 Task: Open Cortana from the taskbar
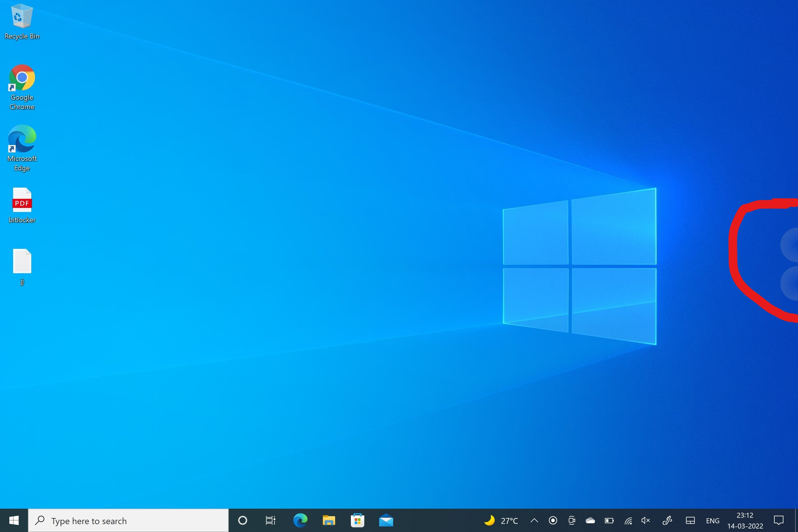pos(243,520)
